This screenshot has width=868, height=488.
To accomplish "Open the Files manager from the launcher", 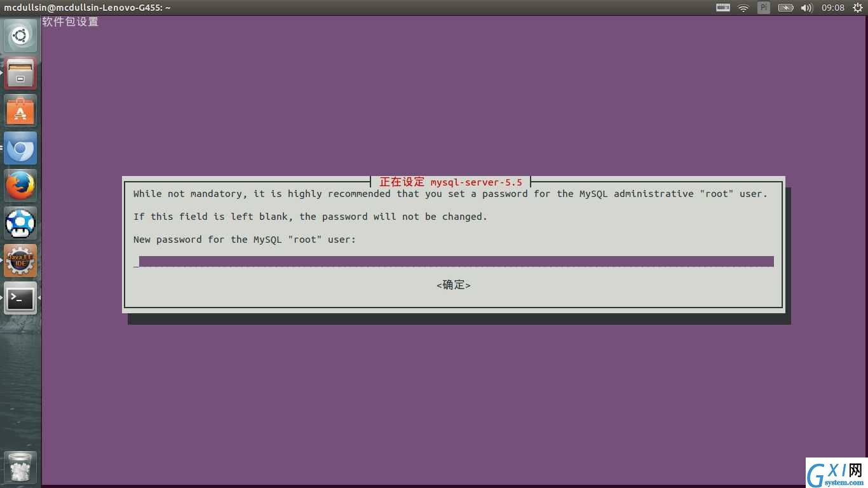I will click(x=20, y=73).
